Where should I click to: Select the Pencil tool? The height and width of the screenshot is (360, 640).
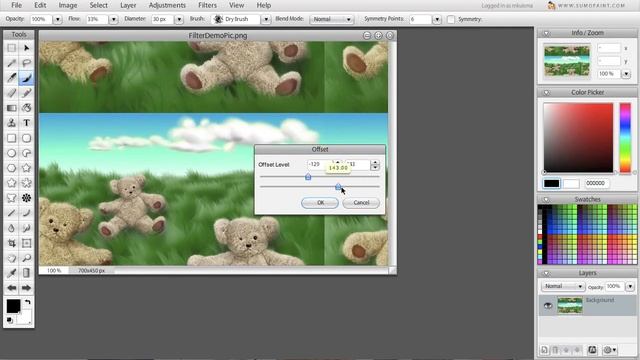click(x=11, y=78)
